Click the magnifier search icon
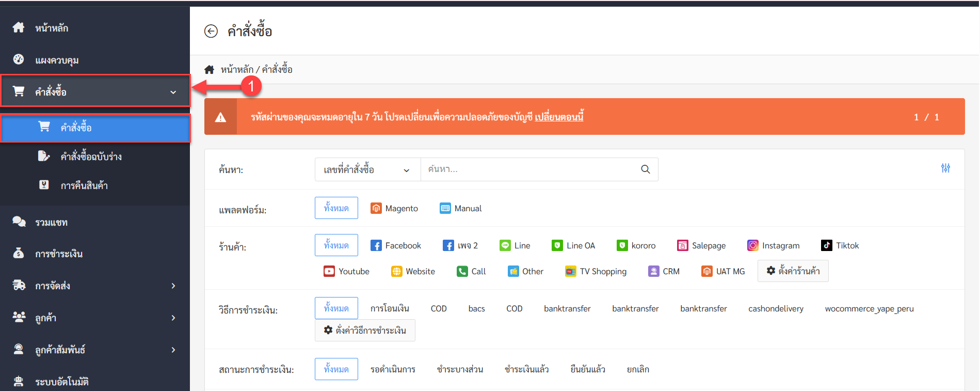 645,169
